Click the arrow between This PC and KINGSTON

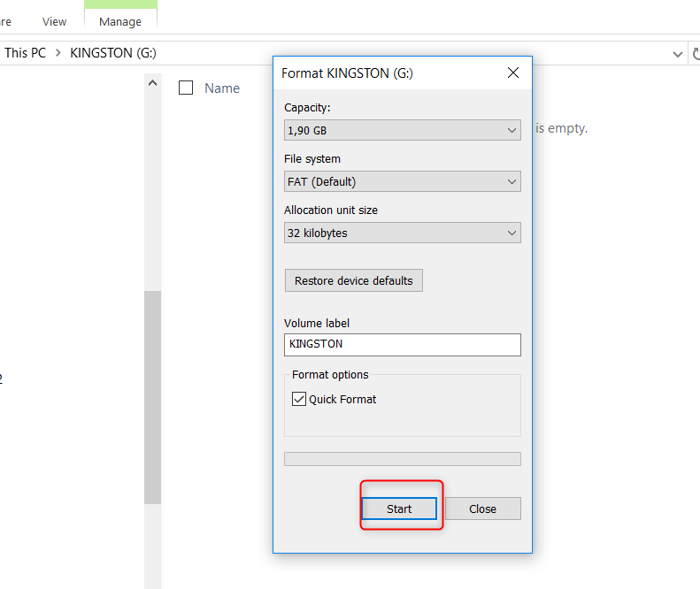click(58, 53)
